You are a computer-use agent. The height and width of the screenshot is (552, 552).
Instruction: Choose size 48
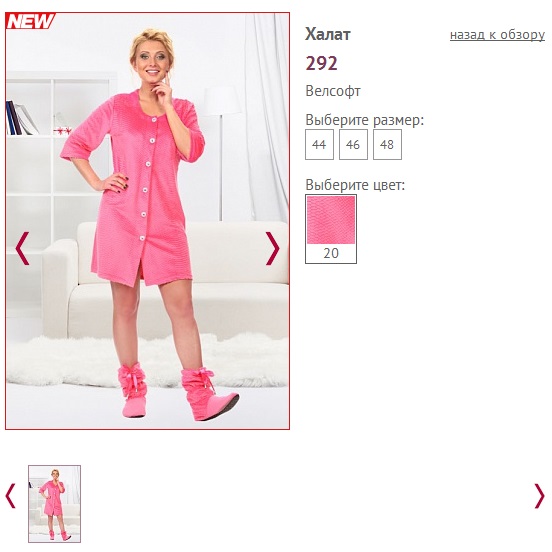[x=387, y=144]
